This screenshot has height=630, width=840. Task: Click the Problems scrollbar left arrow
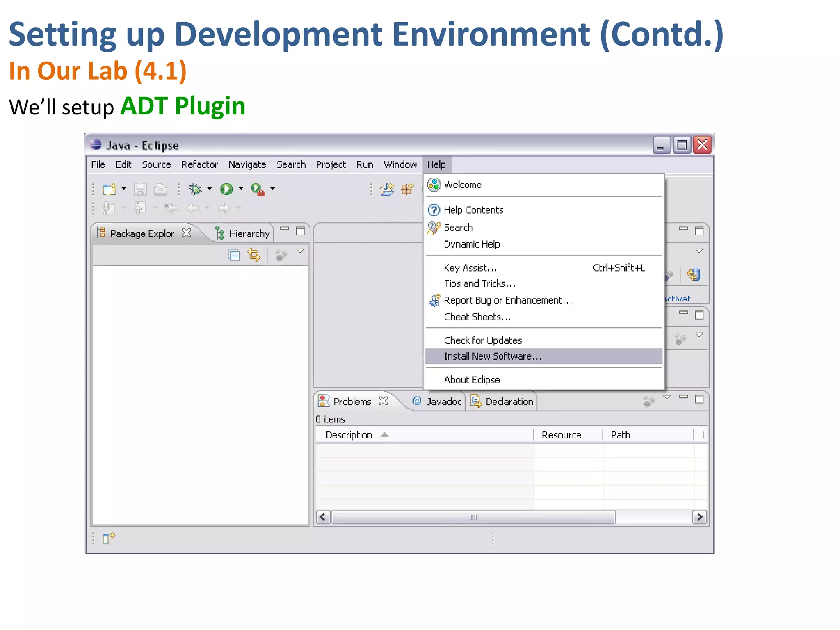click(323, 517)
